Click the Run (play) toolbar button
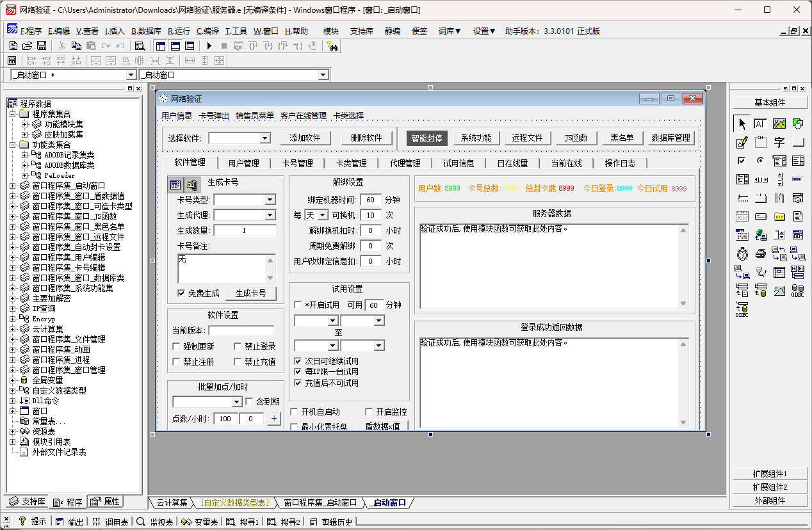812x530 pixels. point(209,45)
